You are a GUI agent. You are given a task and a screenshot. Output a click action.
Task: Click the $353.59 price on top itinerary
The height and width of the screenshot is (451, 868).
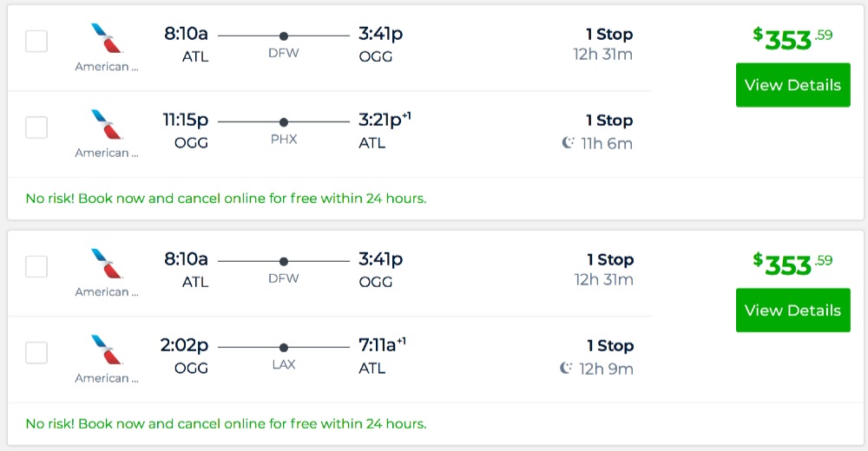[792, 39]
